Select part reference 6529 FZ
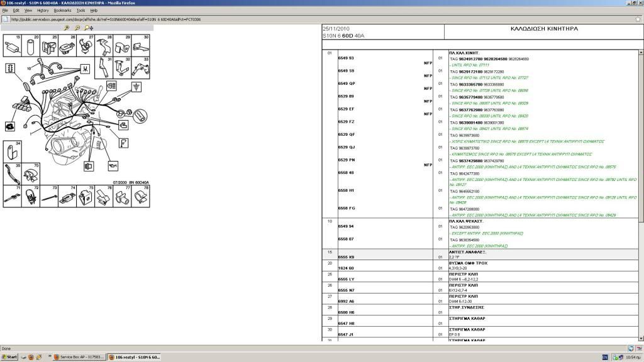The height and width of the screenshot is (362, 644). coord(346,121)
